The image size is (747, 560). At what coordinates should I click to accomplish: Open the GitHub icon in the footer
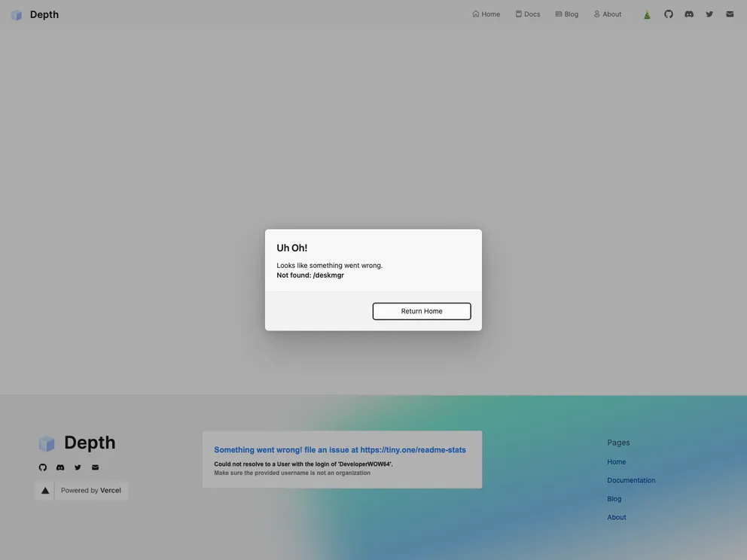click(x=42, y=467)
